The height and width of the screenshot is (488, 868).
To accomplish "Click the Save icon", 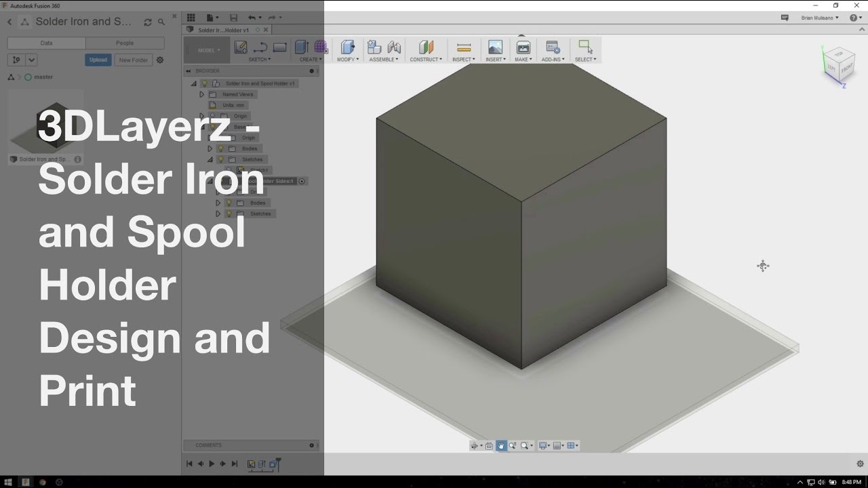I will [x=234, y=18].
